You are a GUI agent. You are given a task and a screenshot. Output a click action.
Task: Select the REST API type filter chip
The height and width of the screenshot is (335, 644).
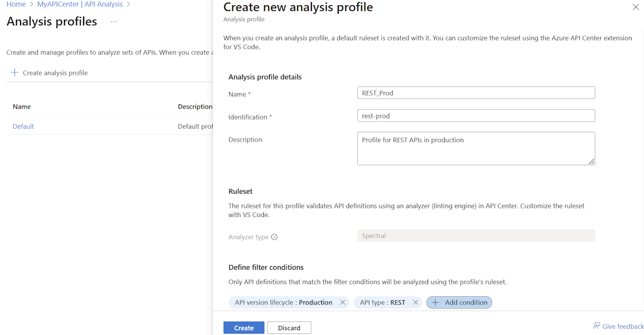coord(382,302)
